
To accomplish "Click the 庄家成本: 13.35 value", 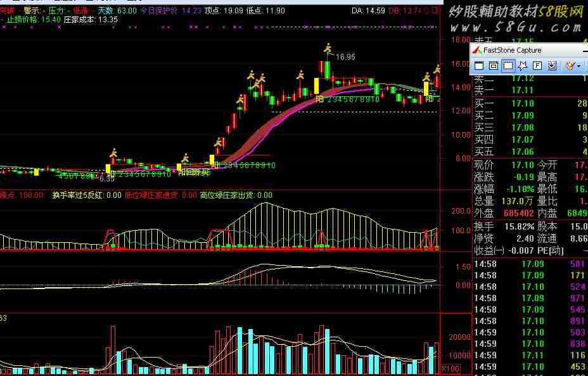I will coord(91,19).
